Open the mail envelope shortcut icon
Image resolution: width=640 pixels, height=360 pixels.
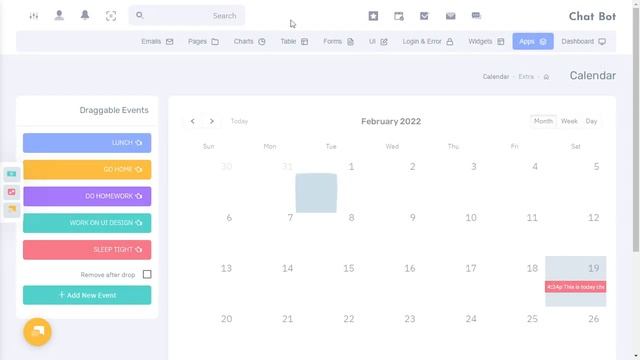point(450,16)
